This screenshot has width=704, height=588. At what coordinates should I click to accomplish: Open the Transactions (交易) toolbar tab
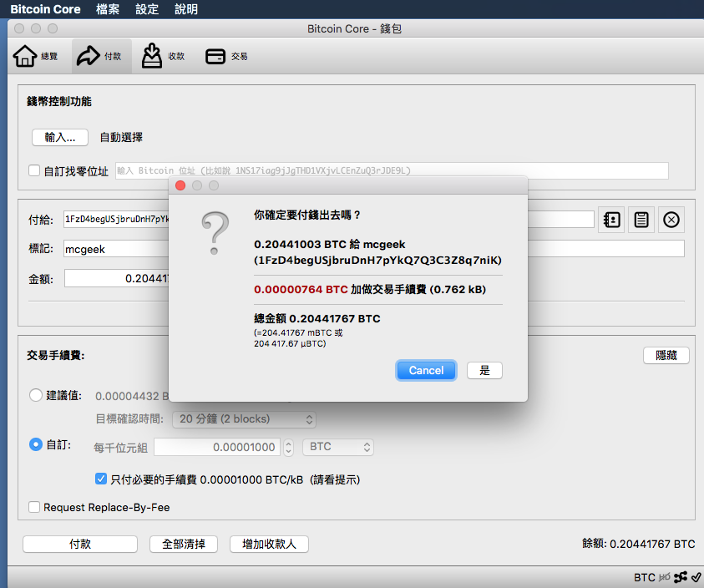coord(227,56)
